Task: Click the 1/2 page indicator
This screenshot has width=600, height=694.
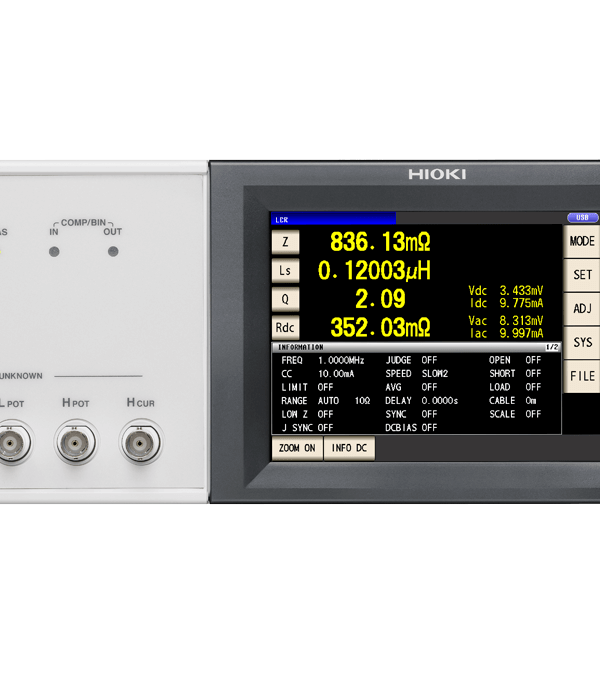Action: click(552, 347)
